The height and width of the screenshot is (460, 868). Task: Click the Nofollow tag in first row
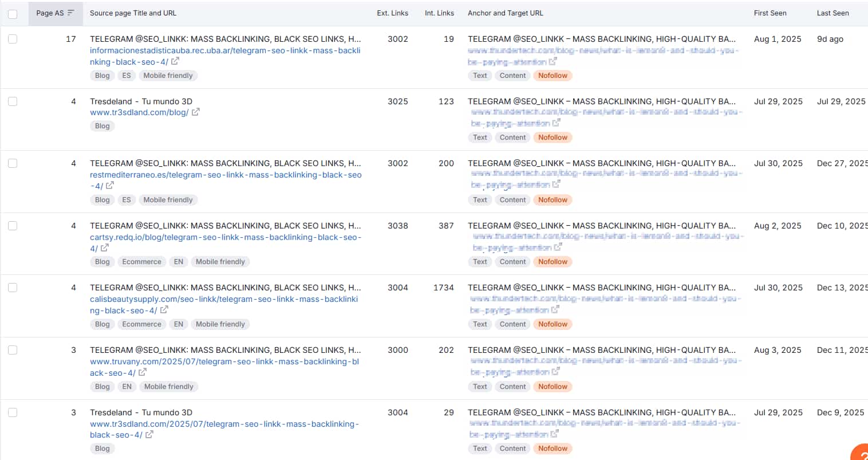(553, 76)
